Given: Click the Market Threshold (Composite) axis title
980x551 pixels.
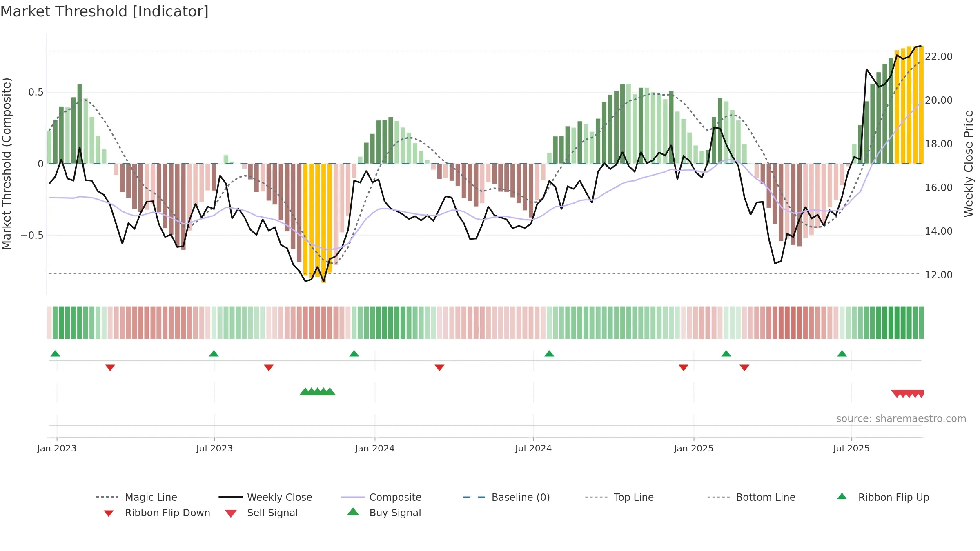Looking at the screenshot, I should pos(7,163).
